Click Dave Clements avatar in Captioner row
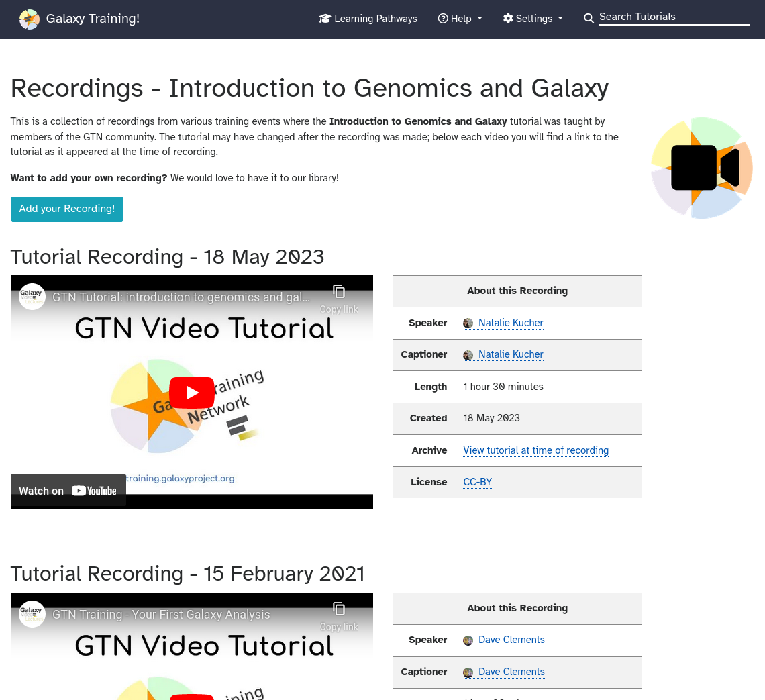765x700 pixels. [x=468, y=672]
